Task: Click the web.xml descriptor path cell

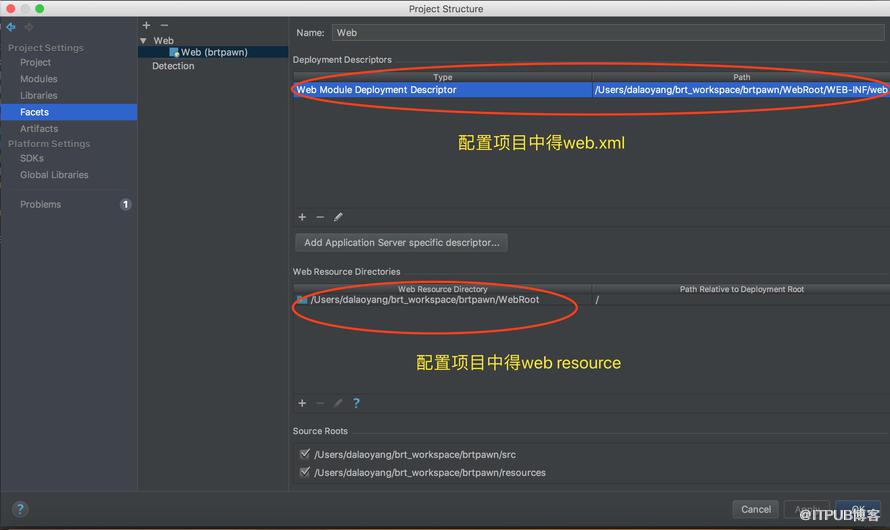Action: pyautogui.click(x=741, y=90)
